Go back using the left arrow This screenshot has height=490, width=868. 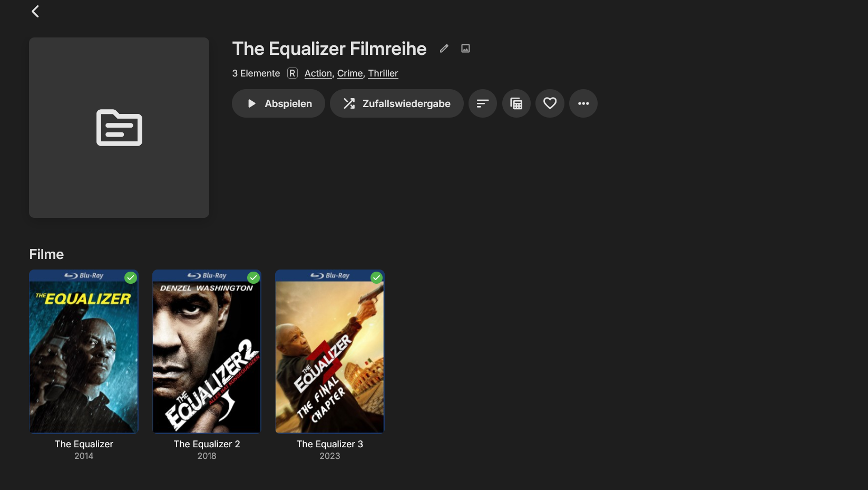tap(35, 11)
